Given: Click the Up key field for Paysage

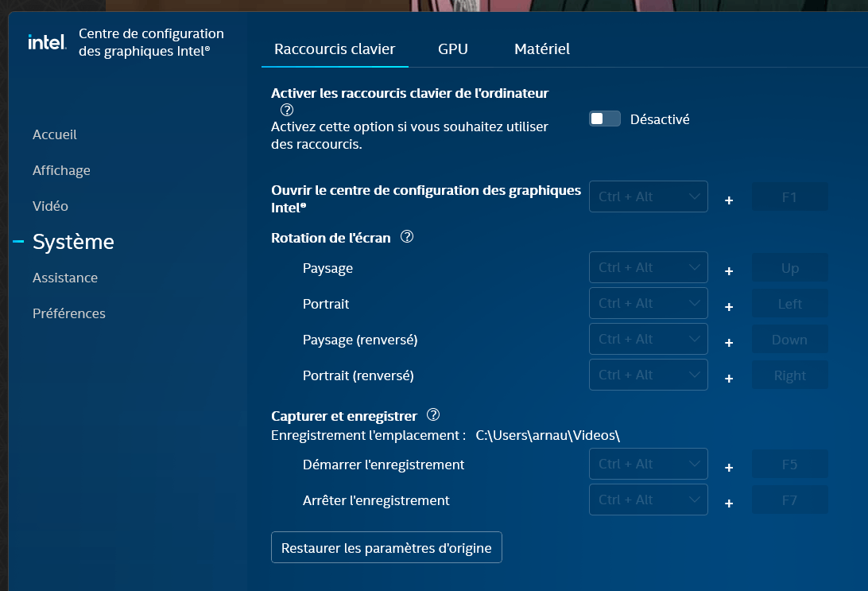Looking at the screenshot, I should click(x=789, y=268).
